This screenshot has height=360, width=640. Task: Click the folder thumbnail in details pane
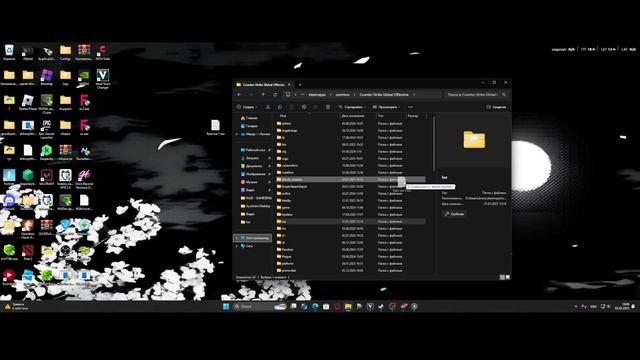tap(474, 140)
